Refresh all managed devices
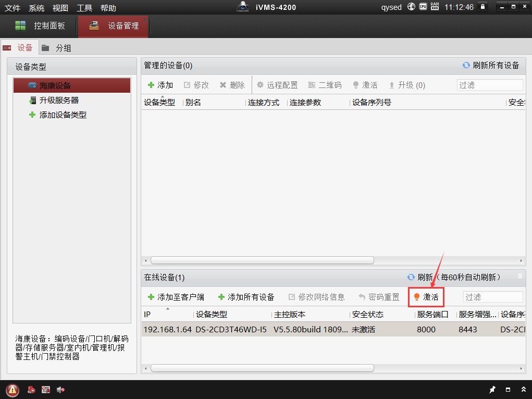Screen dimensions: 532x399 click(490, 65)
